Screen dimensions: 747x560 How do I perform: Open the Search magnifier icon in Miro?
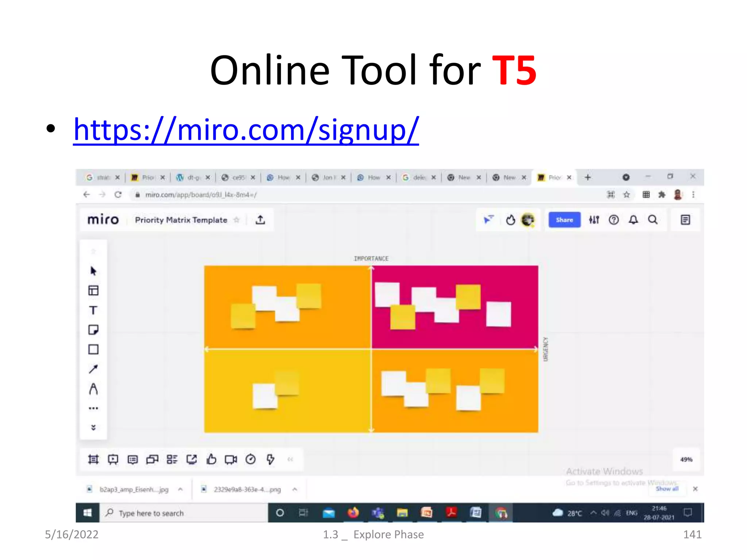coord(653,220)
